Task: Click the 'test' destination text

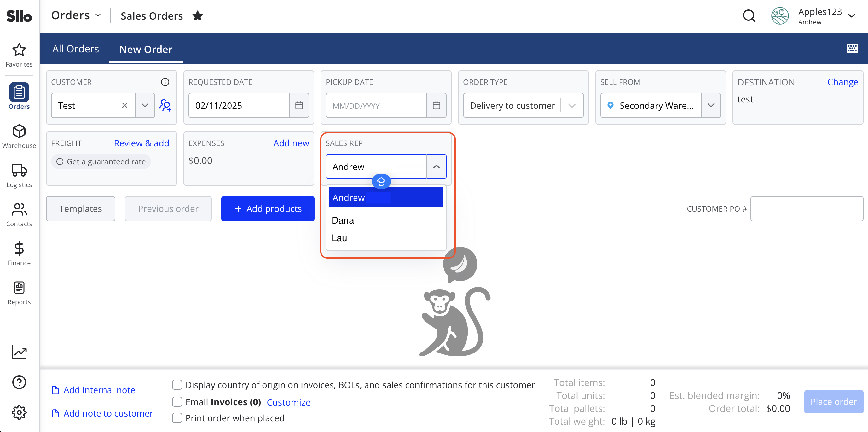Action: (745, 99)
